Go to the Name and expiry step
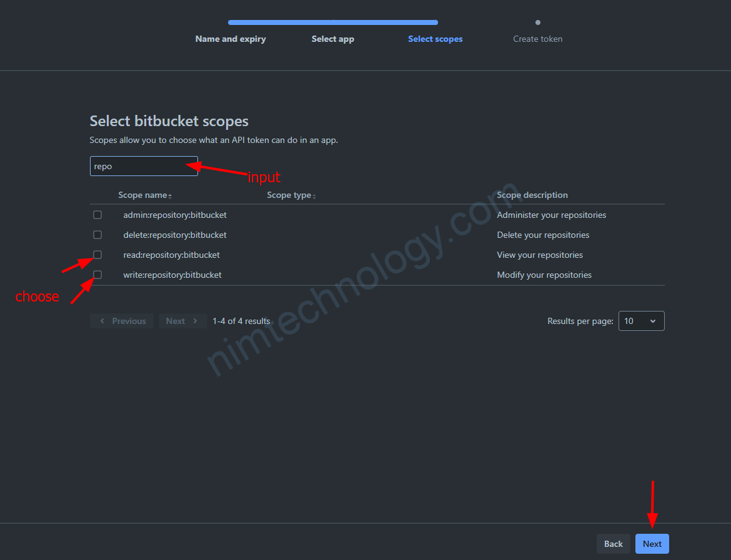 [x=231, y=39]
